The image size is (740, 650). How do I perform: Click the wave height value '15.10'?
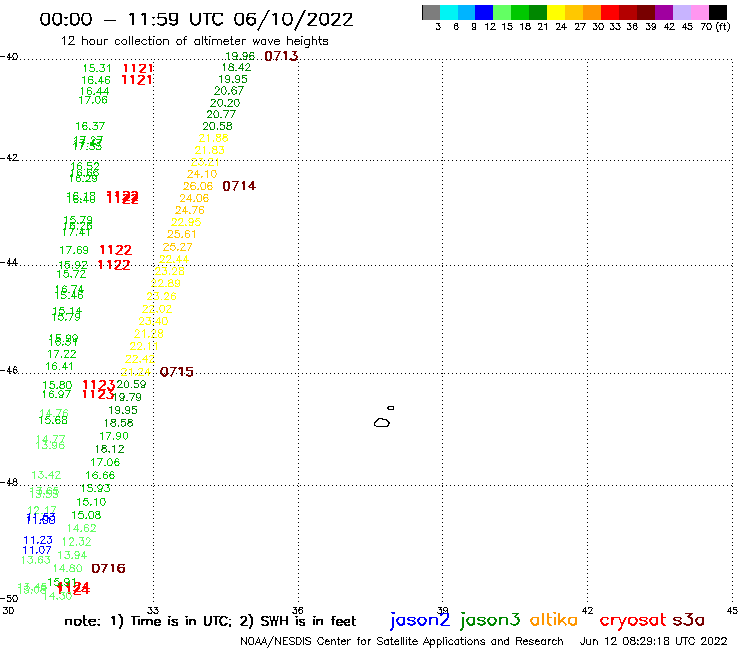[x=91, y=502]
